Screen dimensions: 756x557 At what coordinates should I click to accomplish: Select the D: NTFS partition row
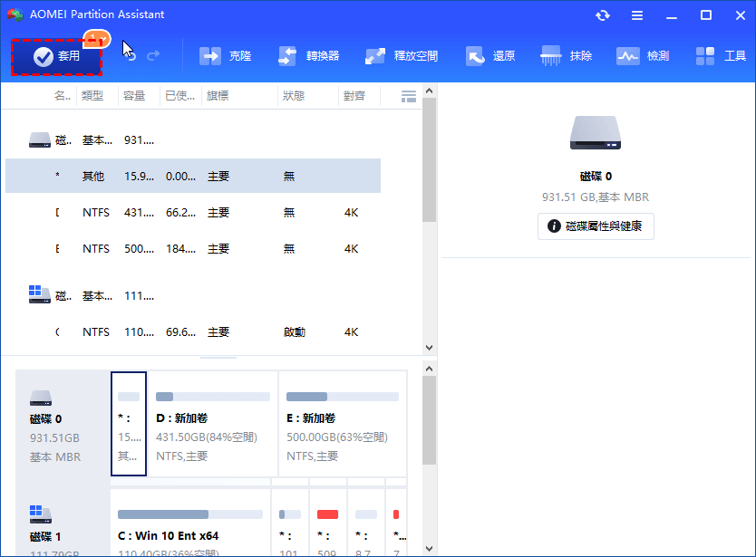point(192,213)
